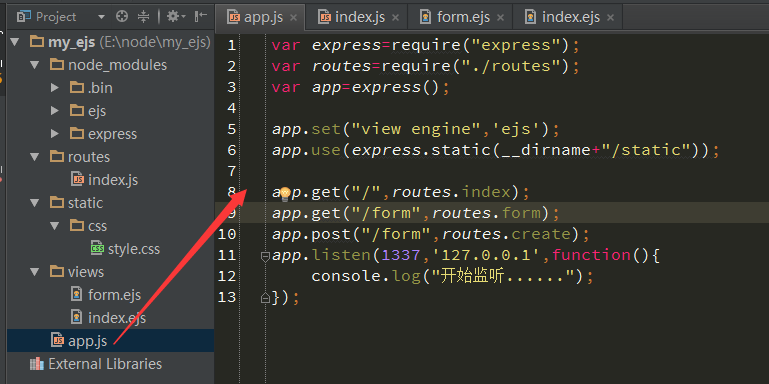Expand the express folder arrow
This screenshot has width=769, height=384.
click(54, 134)
